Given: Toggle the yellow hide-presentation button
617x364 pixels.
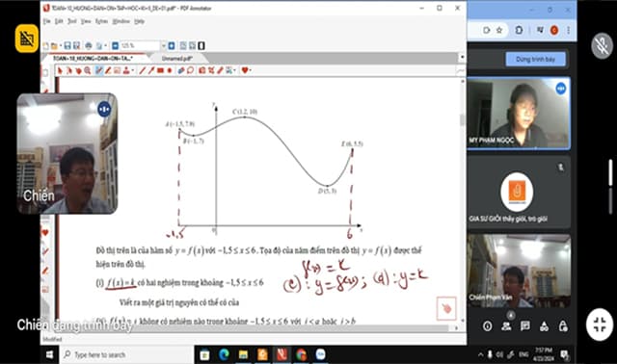Looking at the screenshot, I should click(27, 39).
